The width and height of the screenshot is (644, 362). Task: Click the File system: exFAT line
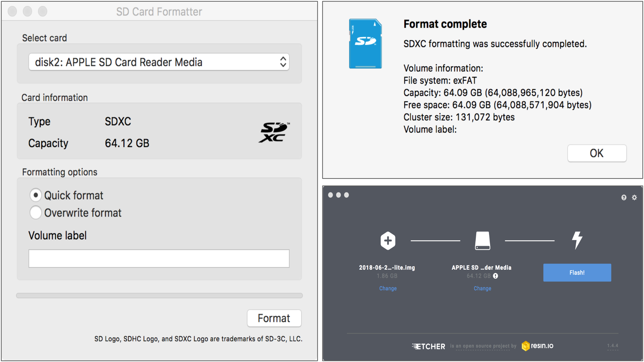[440, 81]
